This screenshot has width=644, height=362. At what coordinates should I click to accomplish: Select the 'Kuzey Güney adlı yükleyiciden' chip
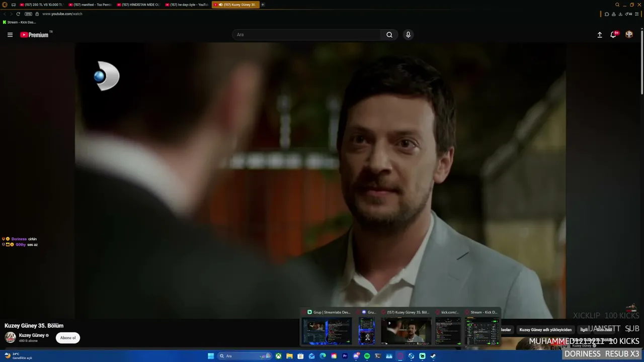[545, 330]
